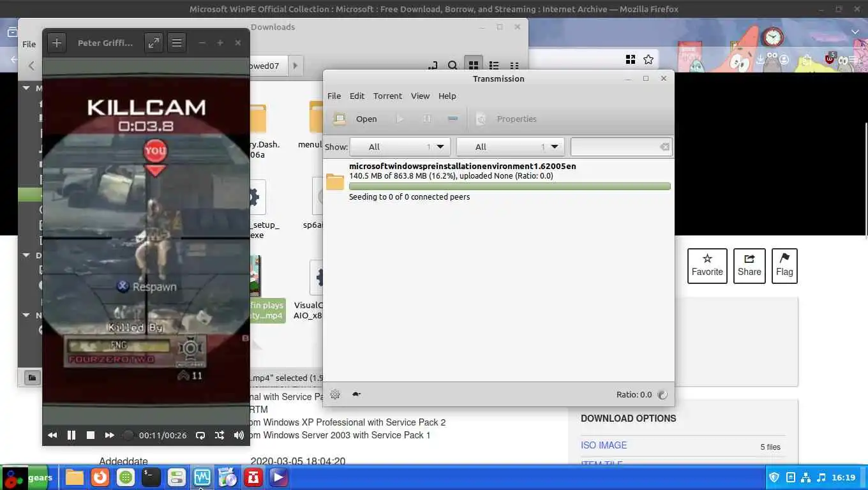The height and width of the screenshot is (490, 868).
Task: Pause the torrent with the pause toolbar icon
Action: (427, 119)
